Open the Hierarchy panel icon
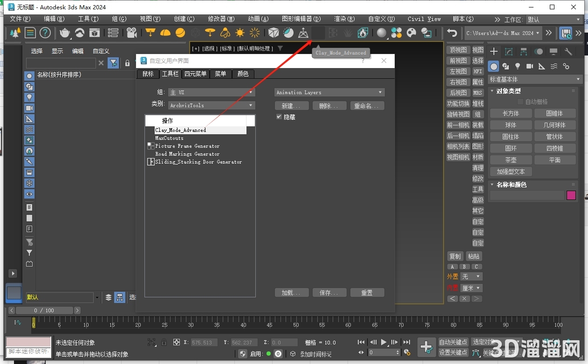This screenshot has width=588, height=364. 524,51
